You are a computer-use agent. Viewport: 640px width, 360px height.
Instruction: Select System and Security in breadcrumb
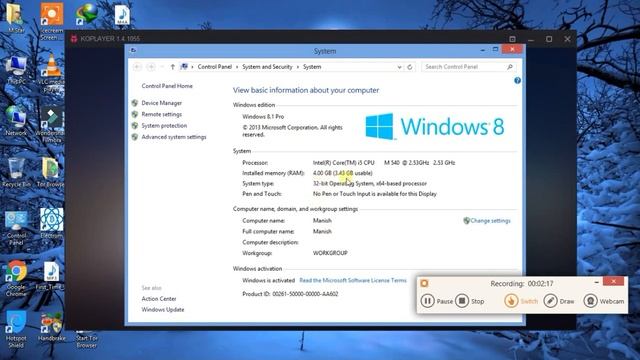pyautogui.click(x=267, y=67)
